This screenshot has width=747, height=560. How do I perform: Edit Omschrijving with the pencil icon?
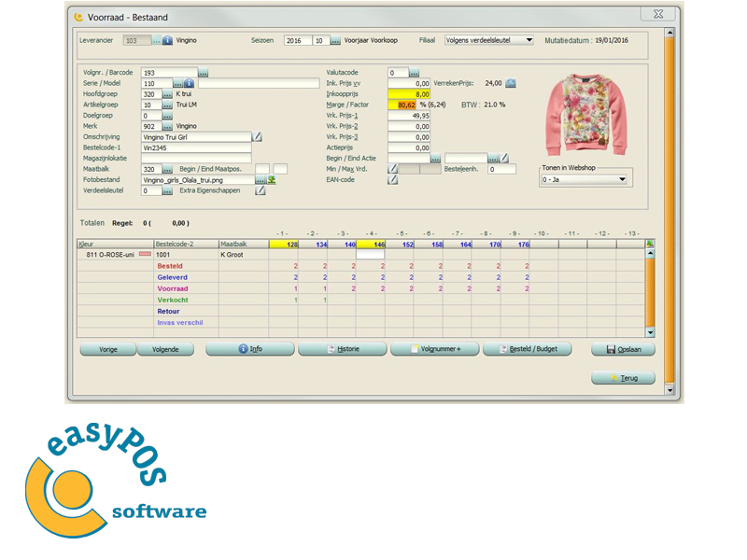pyautogui.click(x=258, y=137)
